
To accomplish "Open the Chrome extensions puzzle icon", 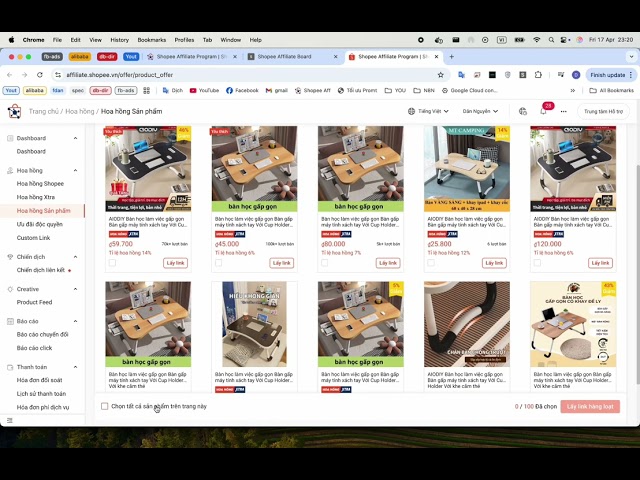I will pyautogui.click(x=538, y=75).
